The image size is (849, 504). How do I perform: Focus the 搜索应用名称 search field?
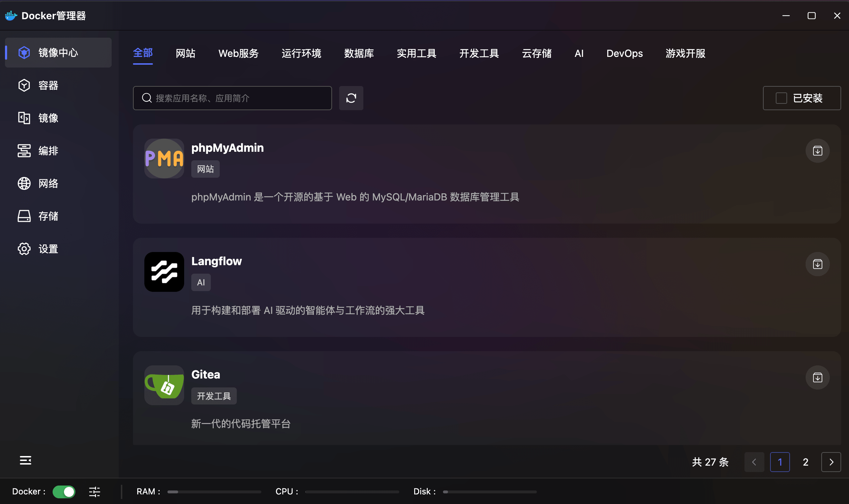pos(233,98)
